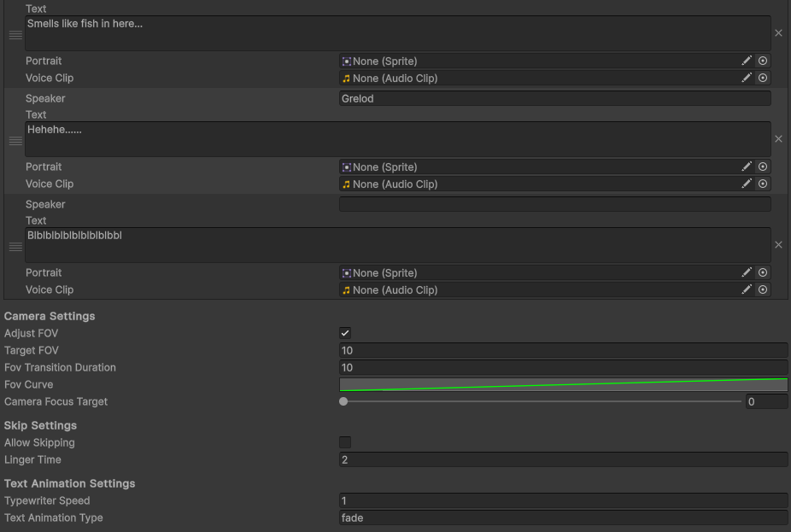Viewport: 791px width, 532px height.
Task: Click the Text Animation Type field showing fade
Action: (564, 517)
